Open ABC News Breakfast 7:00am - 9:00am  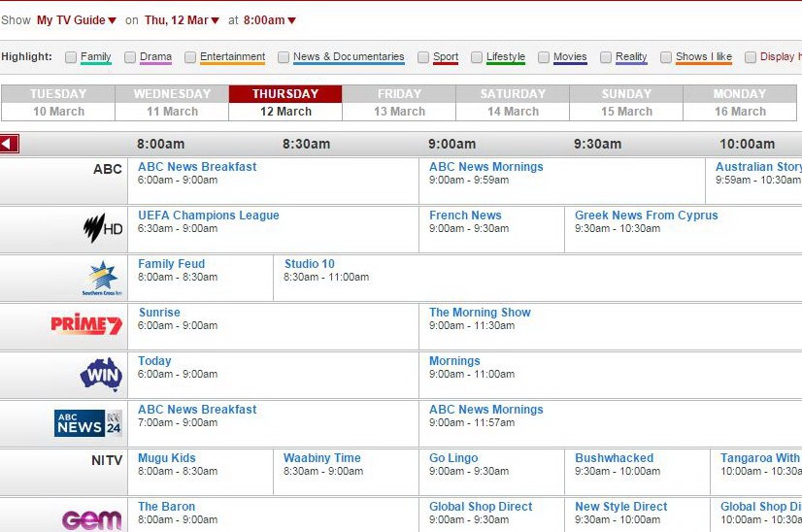coord(197,410)
